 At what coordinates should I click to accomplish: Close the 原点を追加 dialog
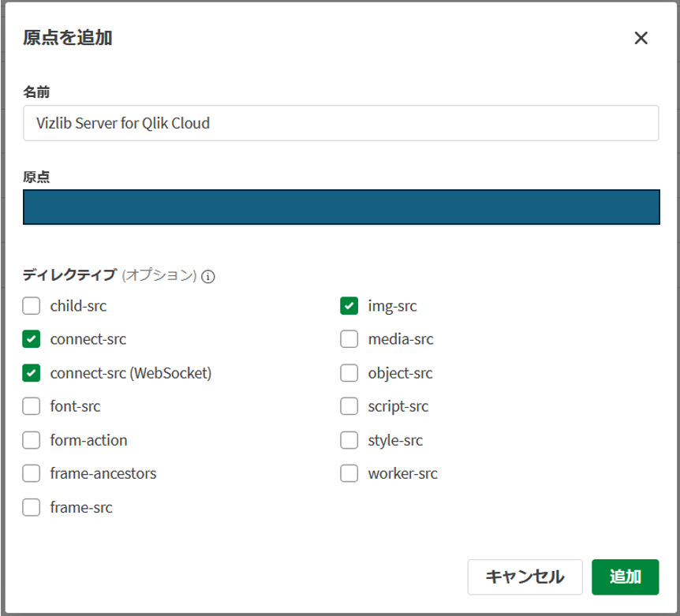tap(641, 38)
